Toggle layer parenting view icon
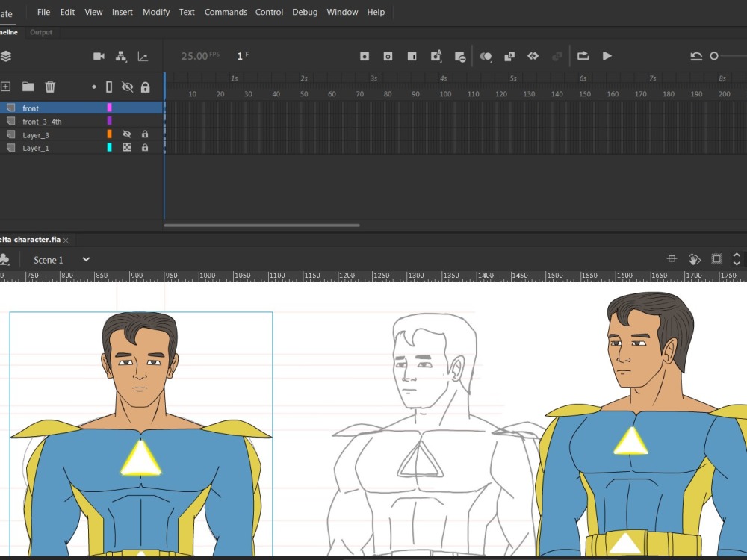The image size is (747, 560). point(121,56)
